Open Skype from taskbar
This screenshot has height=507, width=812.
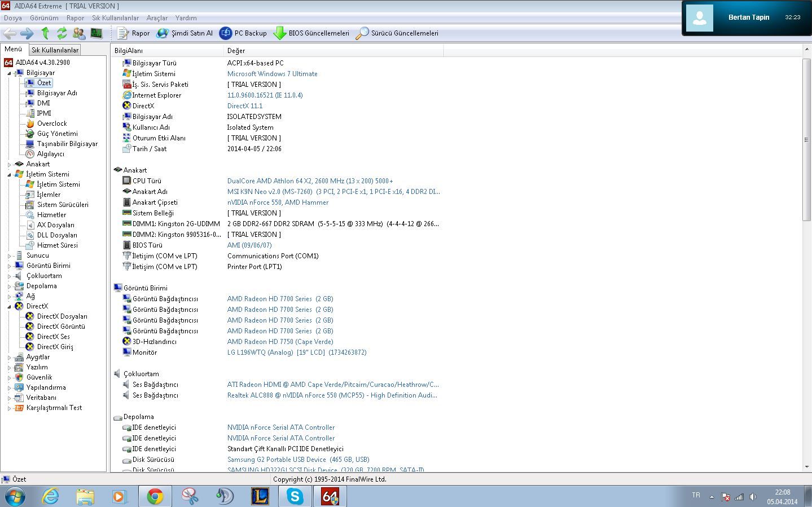pos(295,496)
